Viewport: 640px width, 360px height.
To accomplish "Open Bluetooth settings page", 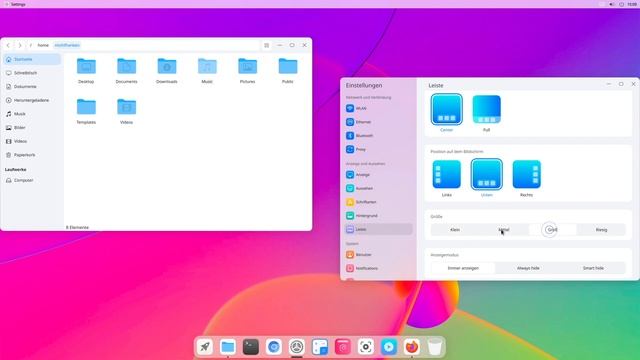I will (x=378, y=136).
